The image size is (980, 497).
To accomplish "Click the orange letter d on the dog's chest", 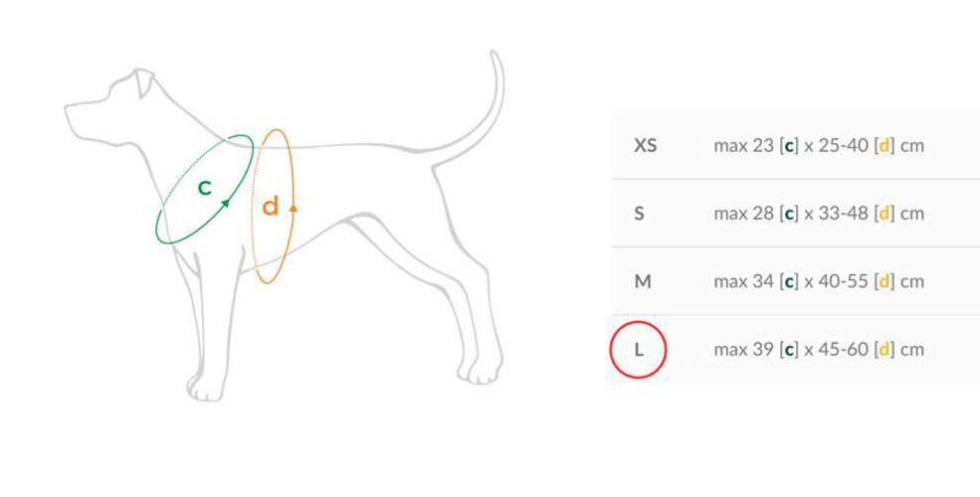I will tap(270, 207).
